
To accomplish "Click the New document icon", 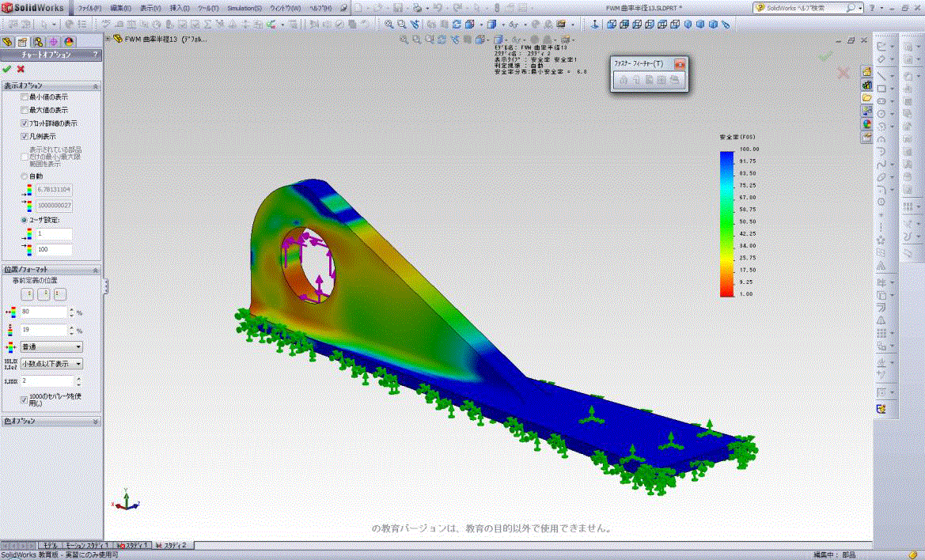I will 358,8.
